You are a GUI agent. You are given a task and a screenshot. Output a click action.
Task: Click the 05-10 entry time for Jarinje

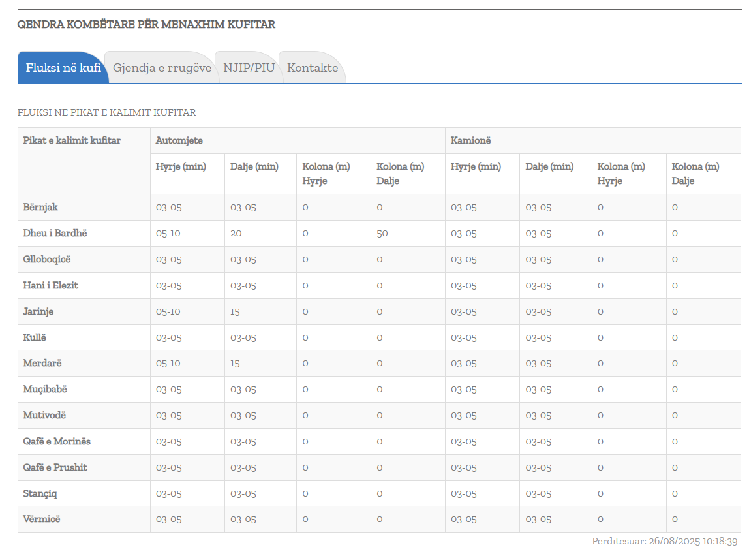[x=168, y=312]
